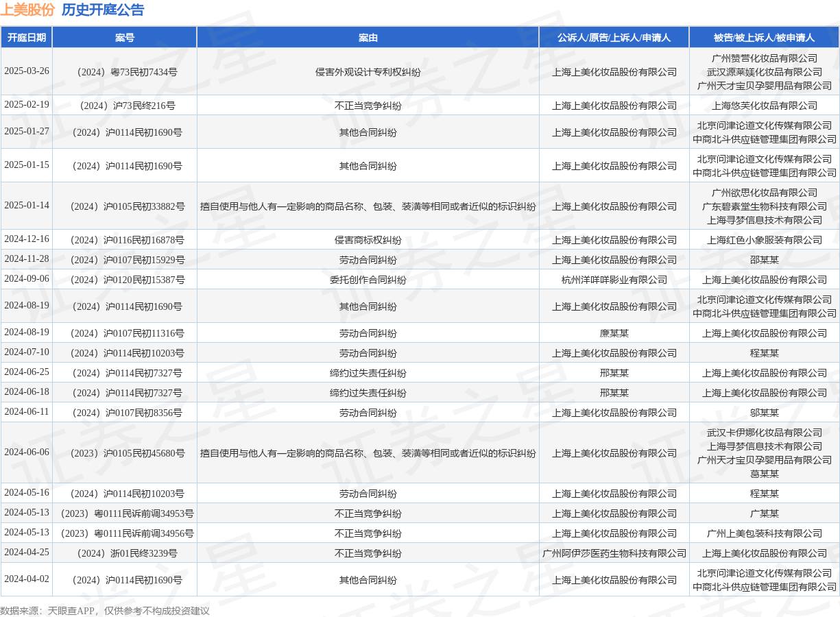
Task: Click 侵害外观设计专利权纠纷 cell
Action: 368,72
